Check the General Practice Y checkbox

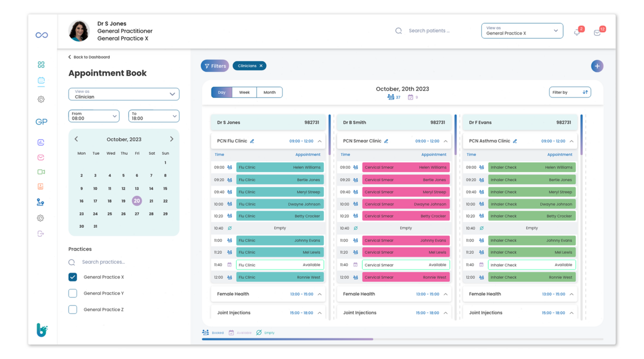click(x=73, y=293)
